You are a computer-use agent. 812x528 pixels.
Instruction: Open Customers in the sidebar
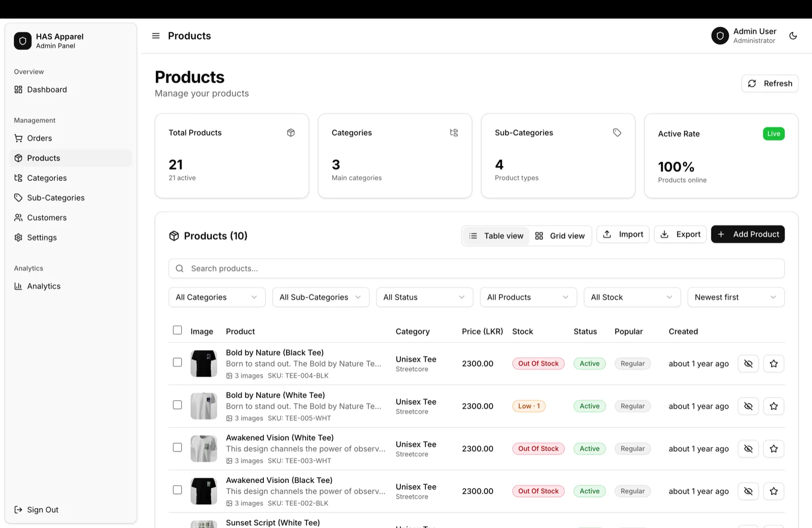click(71, 218)
